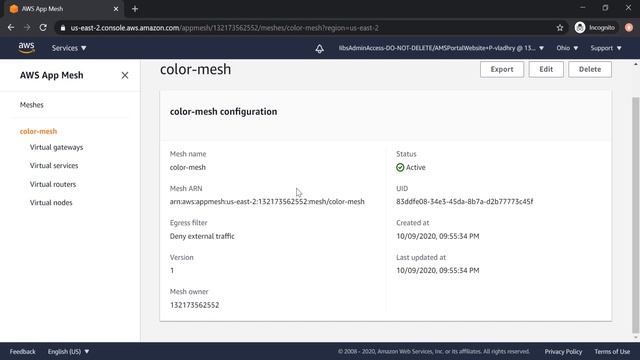Click the Mesh name value color-mesh
This screenshot has height=360, width=640.
coord(188,167)
